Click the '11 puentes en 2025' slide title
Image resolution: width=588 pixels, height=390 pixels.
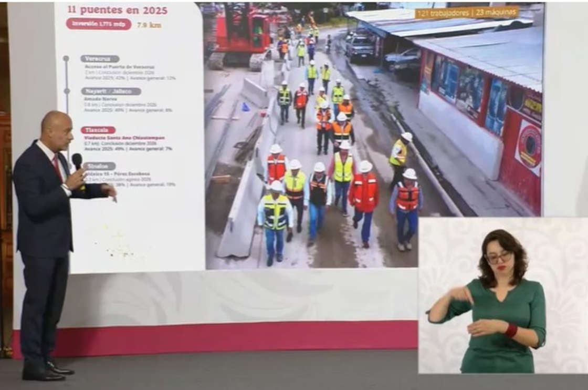[x=117, y=9]
